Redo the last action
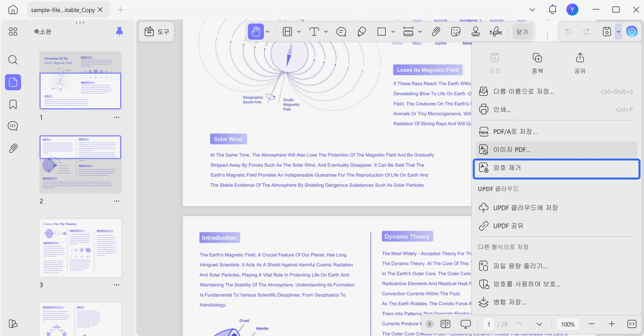Image resolution: width=644 pixels, height=336 pixels. tap(586, 31)
